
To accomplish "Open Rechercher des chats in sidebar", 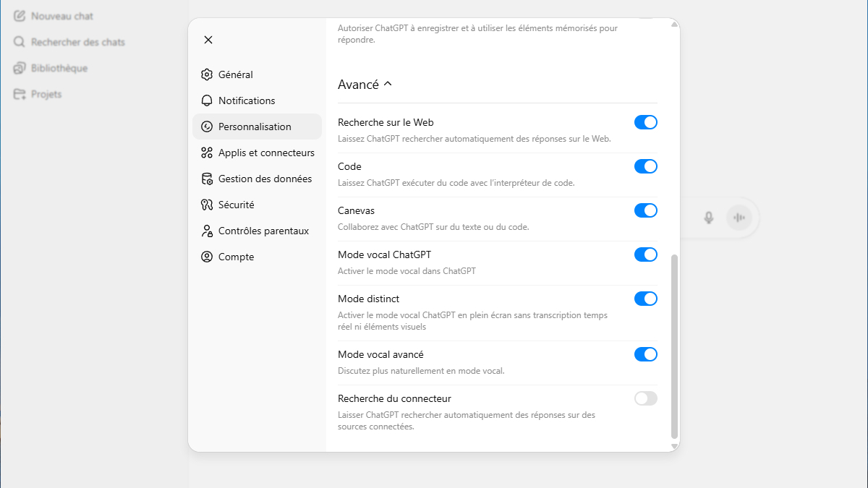I will point(77,42).
